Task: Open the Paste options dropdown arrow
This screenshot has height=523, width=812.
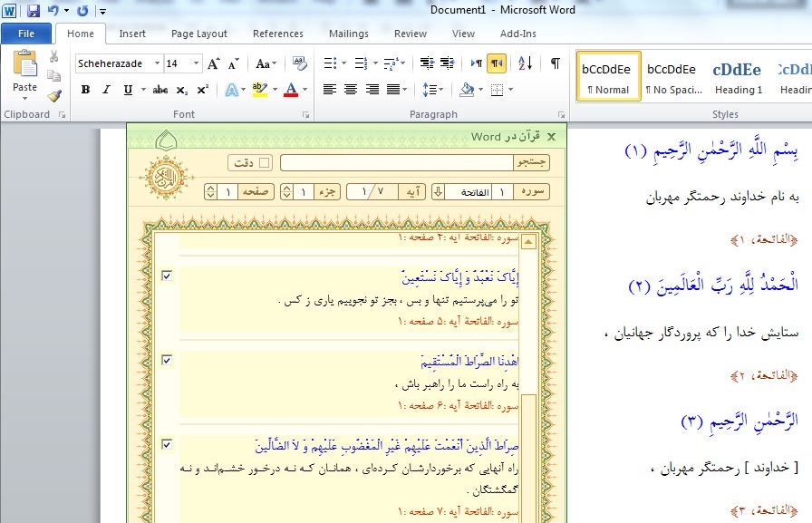Action: (24, 98)
